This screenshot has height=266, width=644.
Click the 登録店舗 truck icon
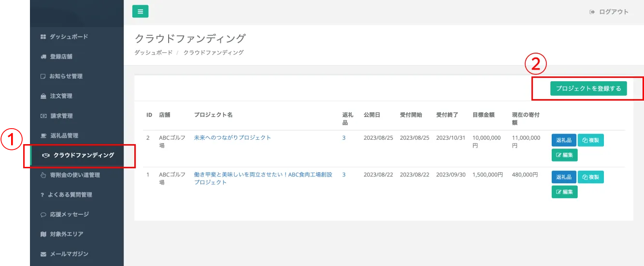coord(43,57)
